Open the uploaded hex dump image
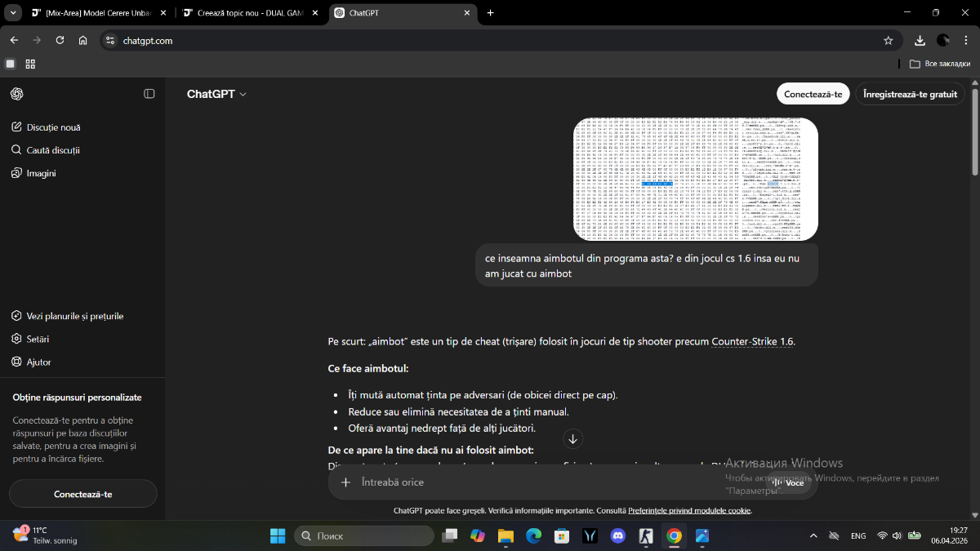This screenshot has width=980, height=551. click(695, 180)
